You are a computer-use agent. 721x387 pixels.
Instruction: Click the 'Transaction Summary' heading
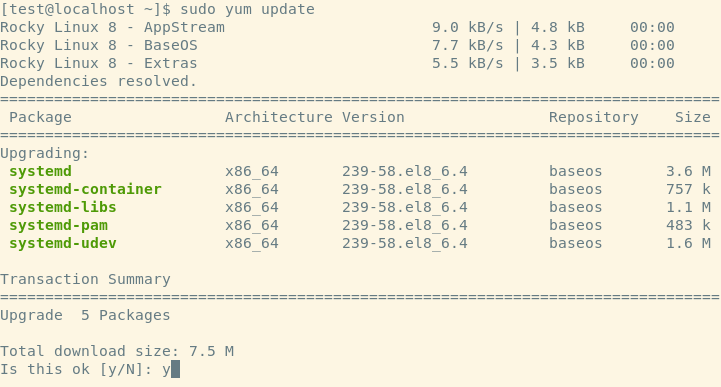click(86, 279)
